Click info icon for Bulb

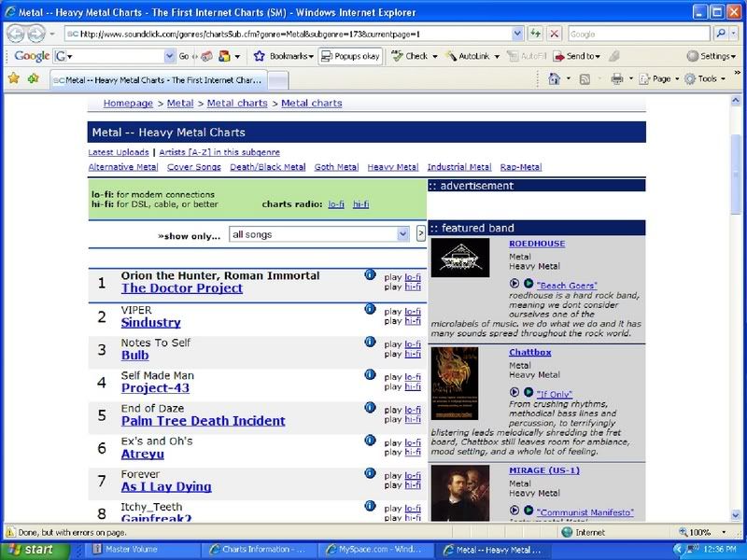[370, 342]
